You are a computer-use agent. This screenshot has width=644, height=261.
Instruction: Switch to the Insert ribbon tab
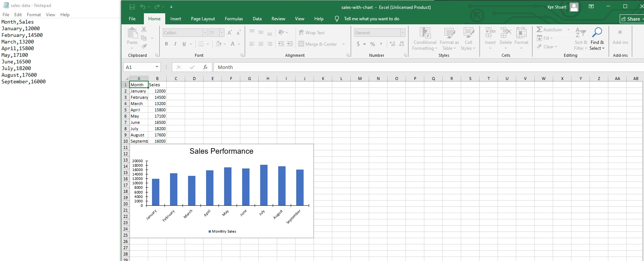176,19
